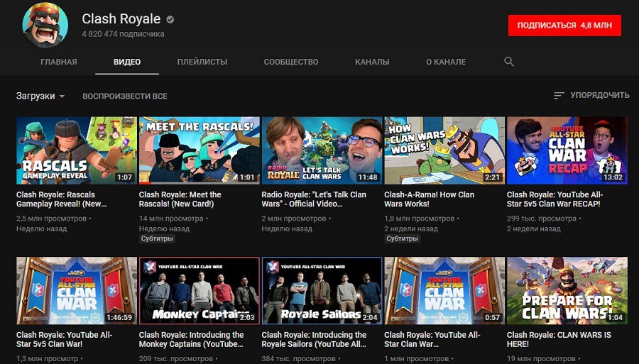Open the Prepare for Clan Wars thumbnail
The height and width of the screenshot is (364, 639).
tap(567, 291)
